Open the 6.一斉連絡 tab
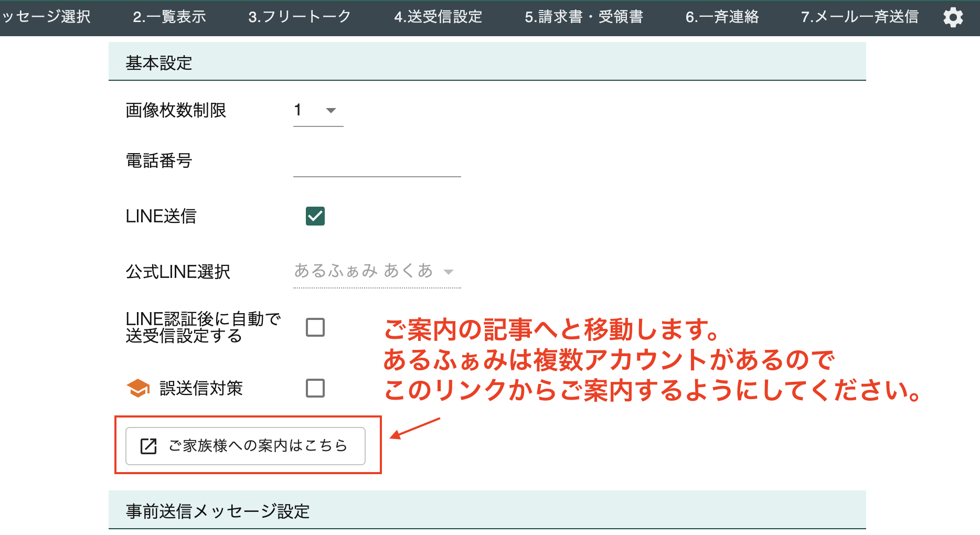Image resolution: width=980 pixels, height=535 pixels. (x=722, y=17)
